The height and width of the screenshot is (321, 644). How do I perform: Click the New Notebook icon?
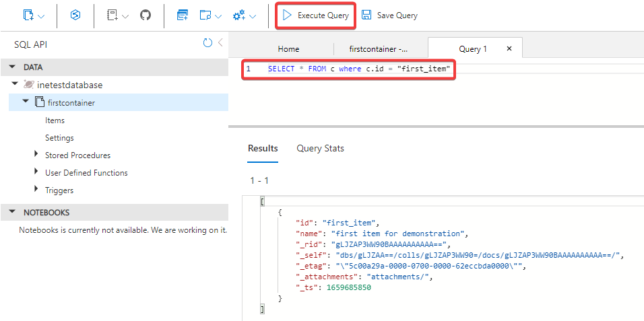tap(112, 15)
